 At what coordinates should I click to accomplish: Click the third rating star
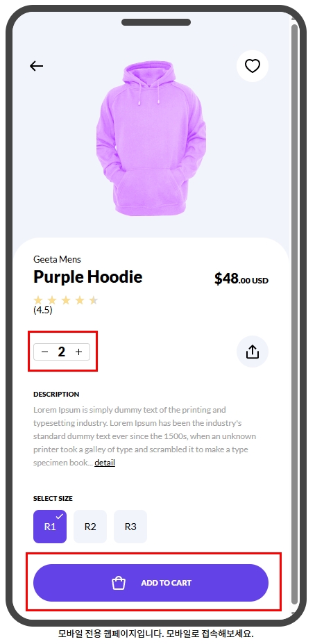[66, 300]
